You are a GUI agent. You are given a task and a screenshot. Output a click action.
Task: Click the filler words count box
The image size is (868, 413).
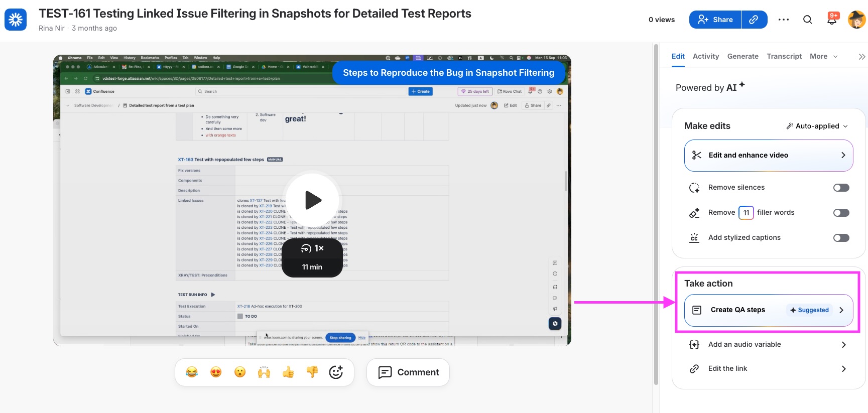(x=746, y=213)
